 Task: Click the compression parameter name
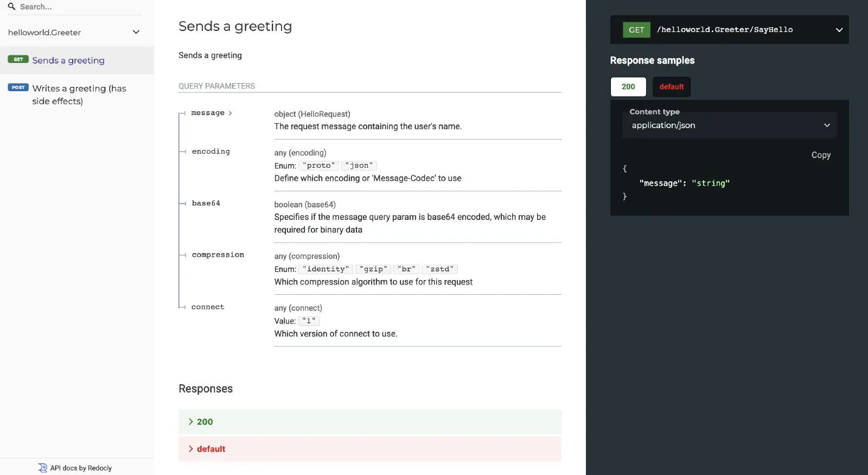click(218, 255)
